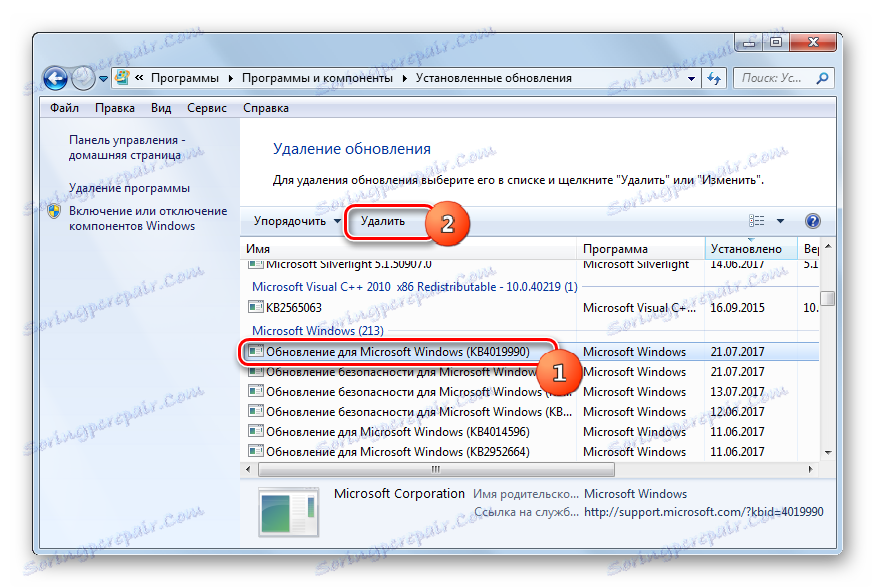Open the view options dropdown arrow
Image resolution: width=876 pixels, height=588 pixels.
(780, 221)
